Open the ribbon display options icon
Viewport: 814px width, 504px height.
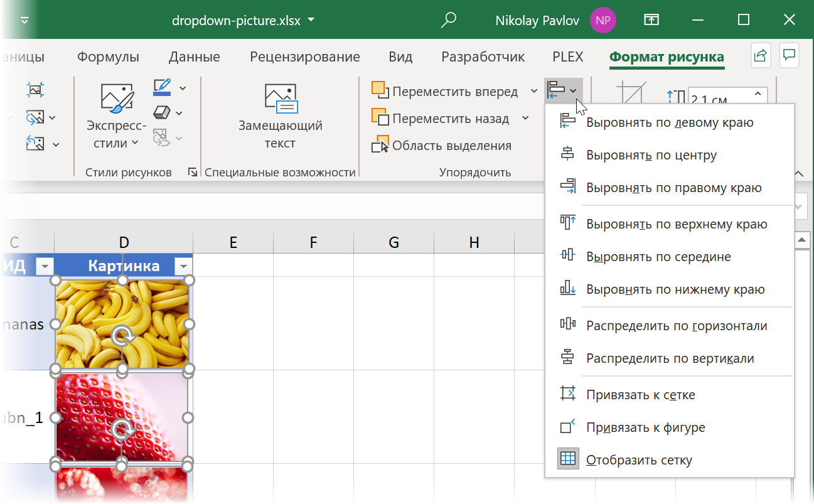pyautogui.click(x=651, y=20)
